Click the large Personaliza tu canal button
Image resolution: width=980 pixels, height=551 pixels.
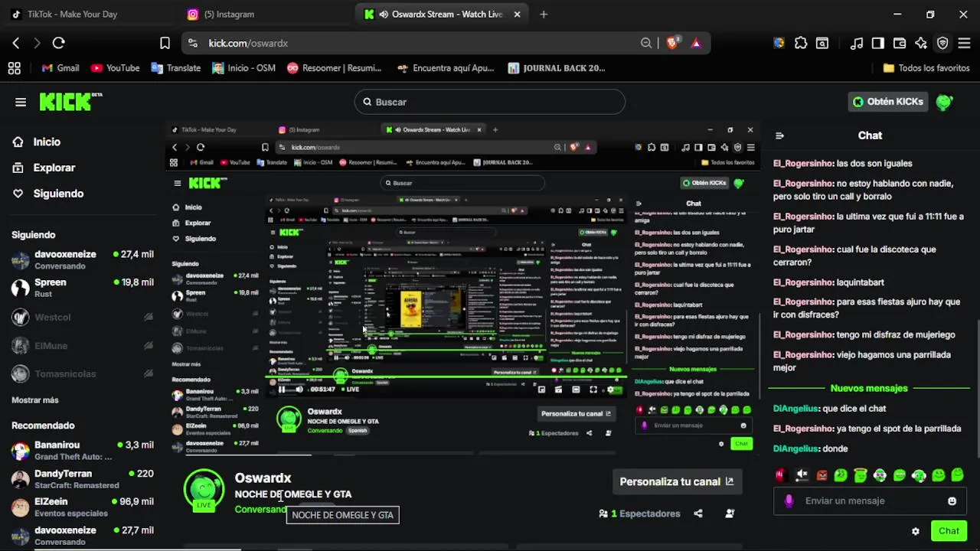coord(677,481)
